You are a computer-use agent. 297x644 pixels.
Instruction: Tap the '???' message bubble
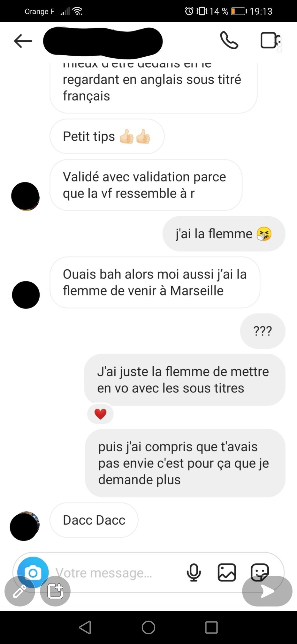point(263,331)
